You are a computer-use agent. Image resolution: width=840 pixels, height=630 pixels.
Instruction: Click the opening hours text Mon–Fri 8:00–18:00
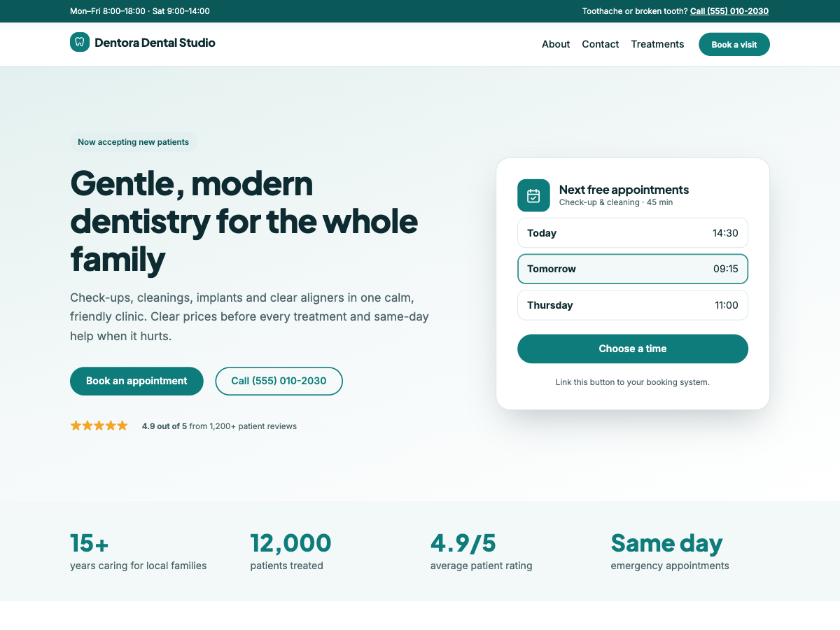point(108,11)
